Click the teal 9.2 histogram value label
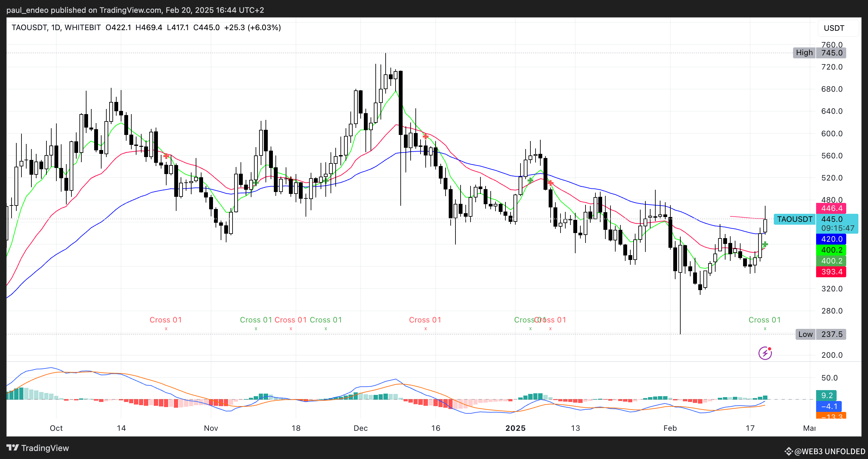The height and width of the screenshot is (459, 868). point(826,395)
